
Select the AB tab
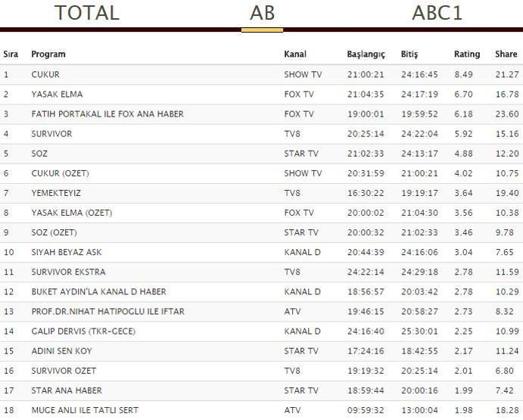pos(262,13)
